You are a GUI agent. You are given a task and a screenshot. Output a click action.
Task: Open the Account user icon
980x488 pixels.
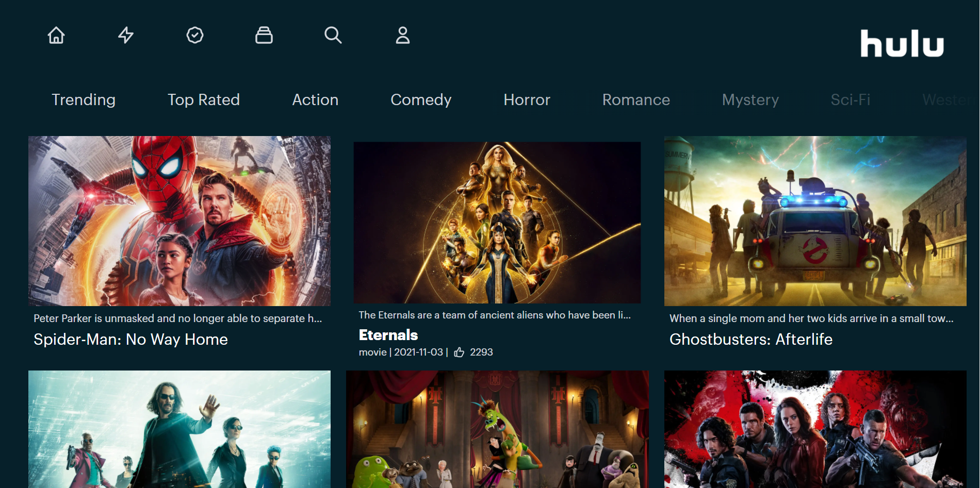pyautogui.click(x=403, y=35)
